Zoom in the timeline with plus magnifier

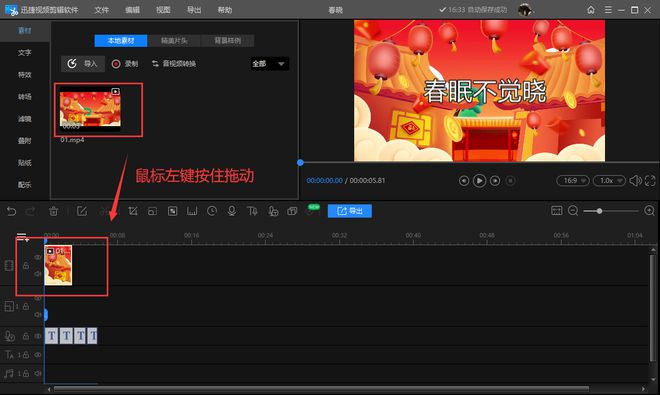click(649, 211)
